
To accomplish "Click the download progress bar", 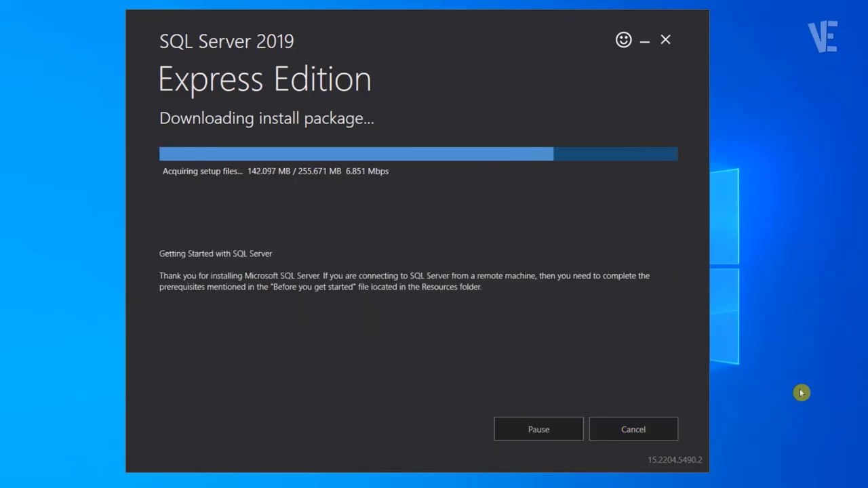I will [418, 154].
